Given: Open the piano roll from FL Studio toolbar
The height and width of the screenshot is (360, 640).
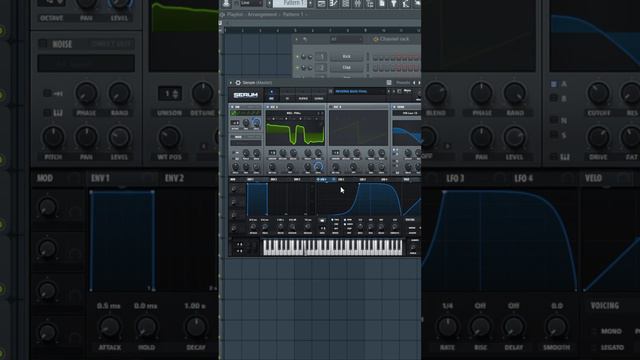Looking at the screenshot, I should click(x=333, y=3).
